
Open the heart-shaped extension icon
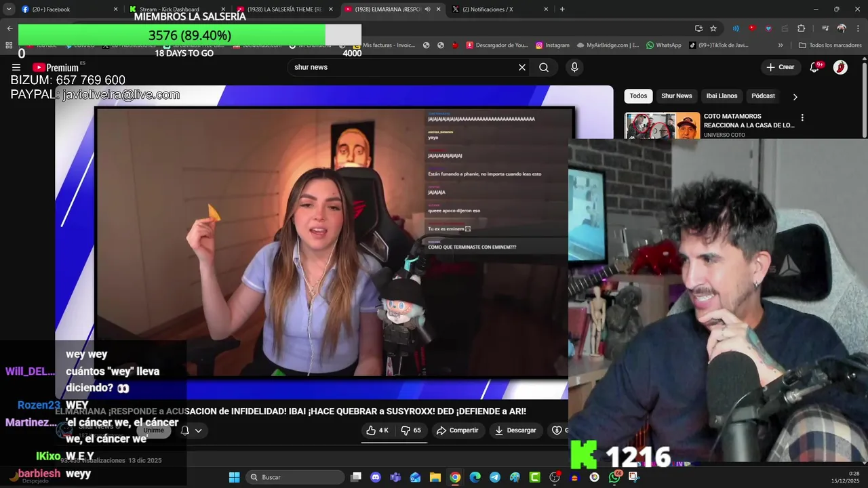point(768,28)
